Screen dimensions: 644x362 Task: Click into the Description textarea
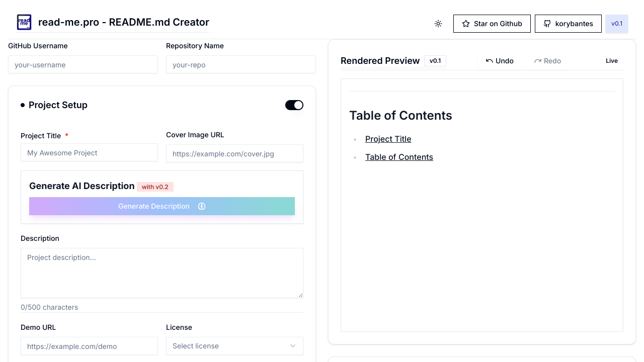(x=162, y=273)
